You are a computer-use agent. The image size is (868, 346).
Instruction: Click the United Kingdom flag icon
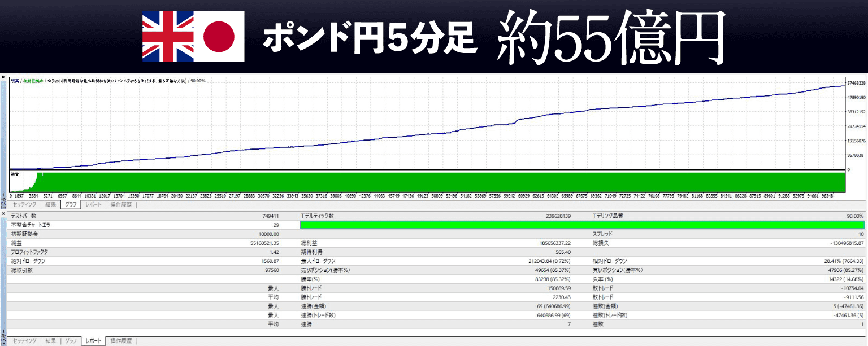point(168,37)
